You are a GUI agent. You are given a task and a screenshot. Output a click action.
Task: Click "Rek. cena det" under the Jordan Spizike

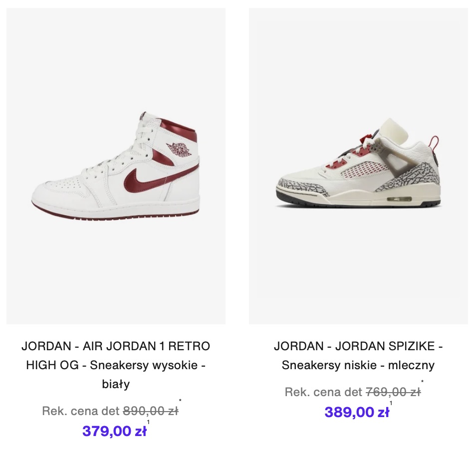click(x=323, y=392)
